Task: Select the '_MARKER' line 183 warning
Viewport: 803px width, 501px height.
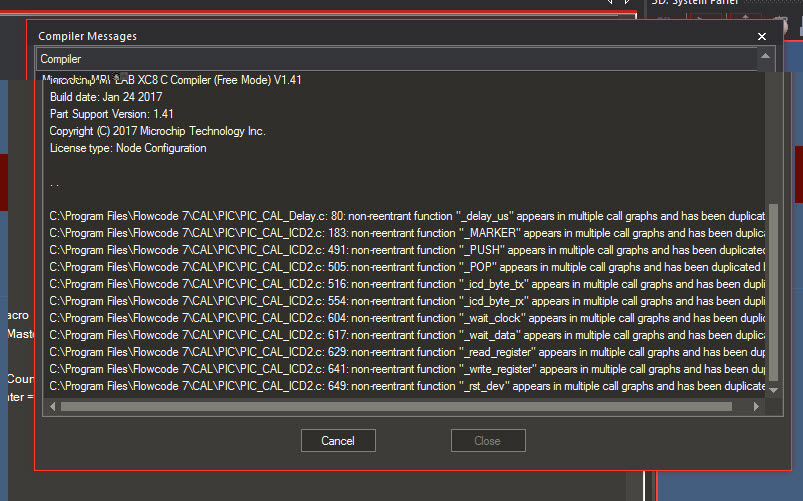Action: (x=407, y=233)
